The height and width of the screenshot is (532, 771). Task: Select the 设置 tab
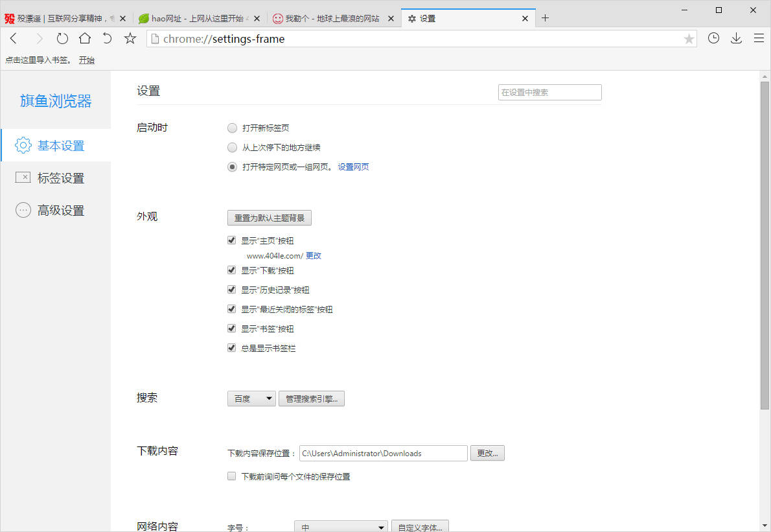[x=468, y=18]
